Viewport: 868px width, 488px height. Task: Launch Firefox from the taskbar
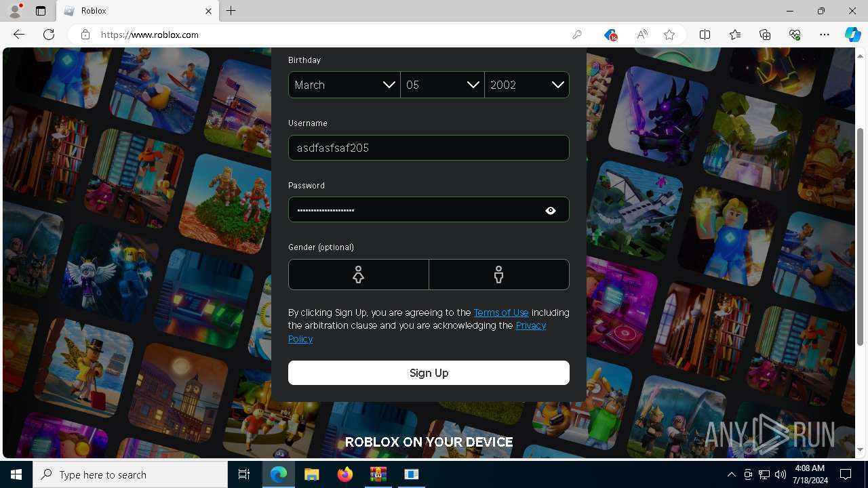[345, 474]
